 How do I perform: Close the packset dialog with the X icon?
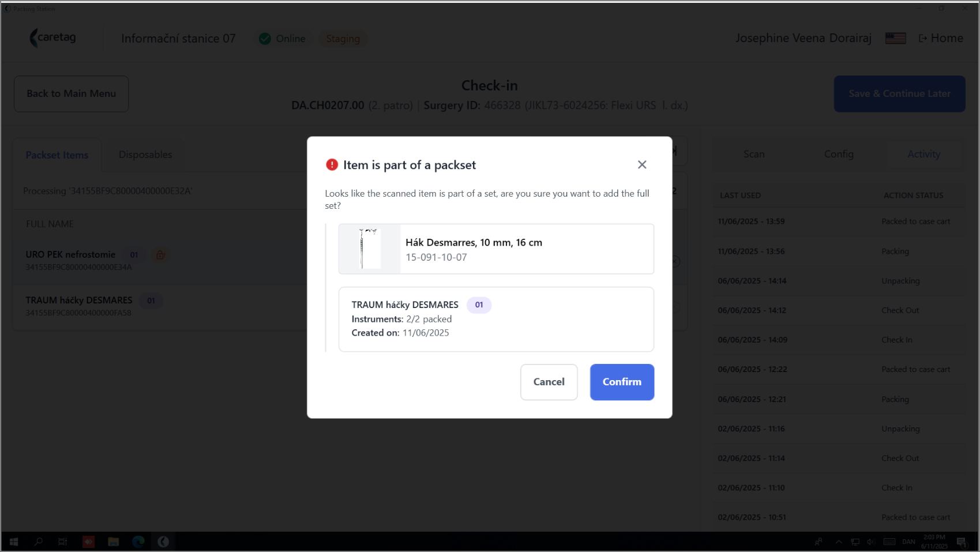tap(642, 164)
